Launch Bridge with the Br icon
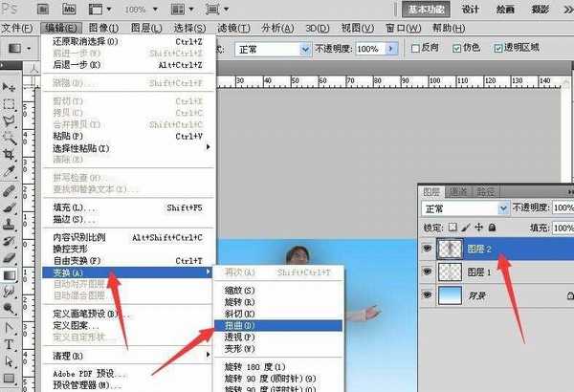 (43, 10)
